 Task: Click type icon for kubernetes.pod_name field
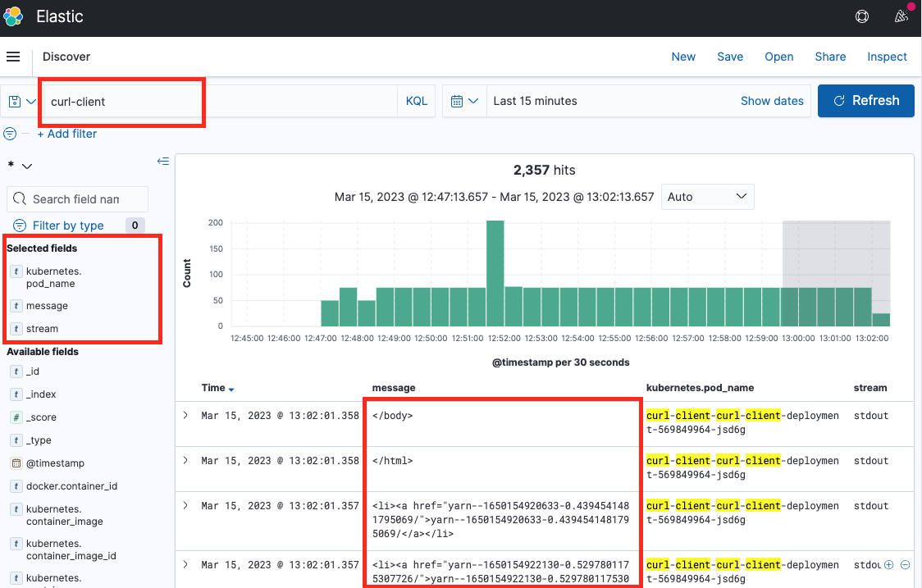point(16,271)
